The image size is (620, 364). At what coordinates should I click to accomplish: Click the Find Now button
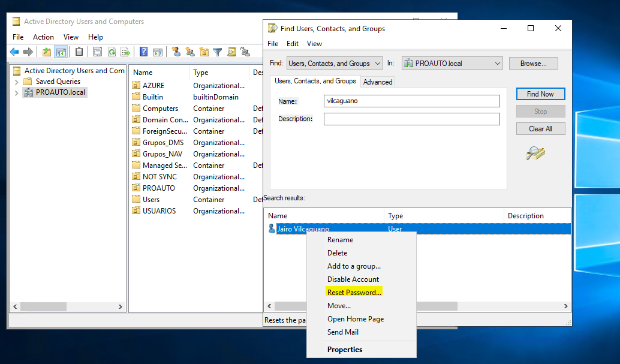[x=540, y=94]
